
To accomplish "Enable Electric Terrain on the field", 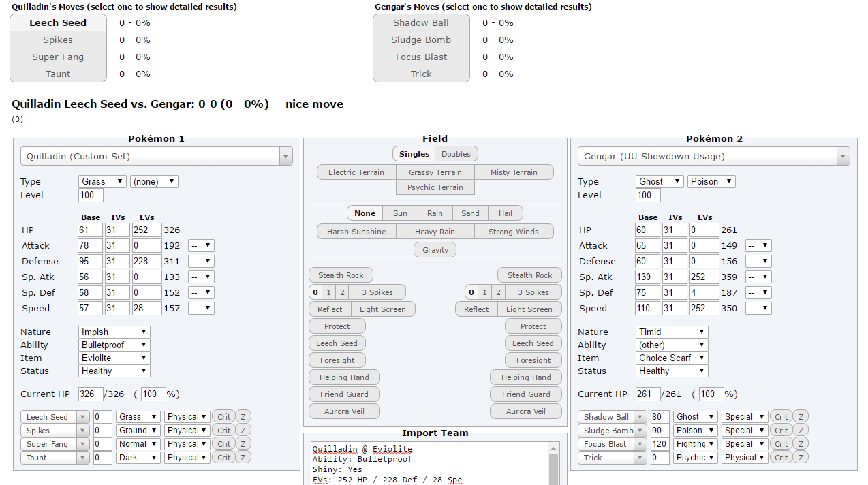I will pyautogui.click(x=356, y=172).
